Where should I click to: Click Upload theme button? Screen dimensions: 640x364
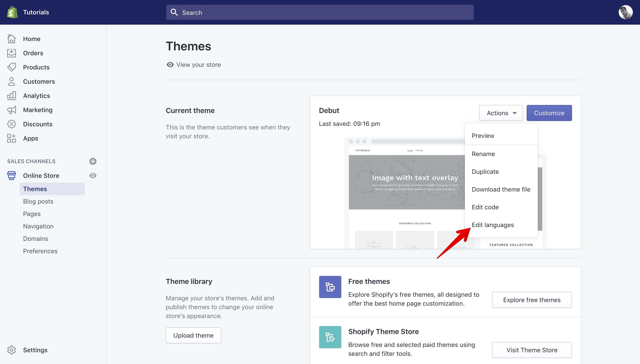(x=194, y=336)
